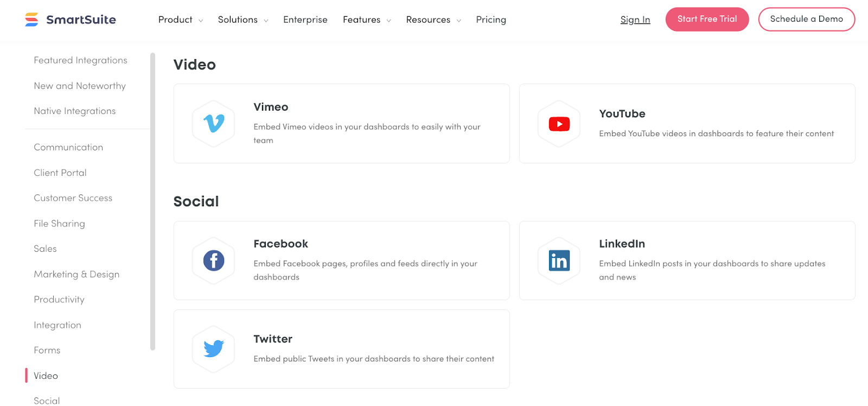Viewport: 868px width, 406px height.
Task: Open the Features menu
Action: point(361,20)
